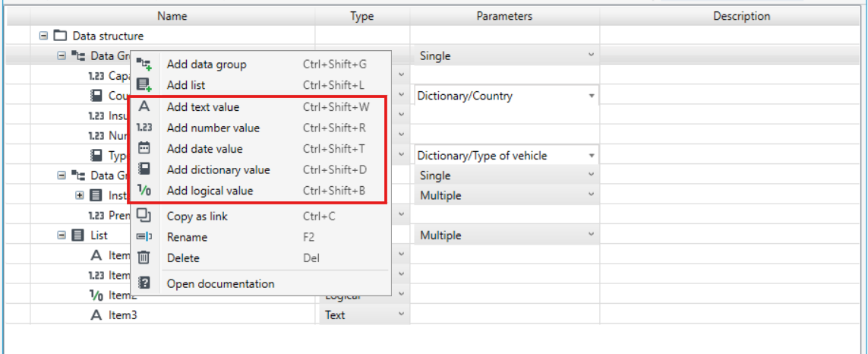This screenshot has width=868, height=354.
Task: Select the Item3 row name
Action: [x=122, y=315]
